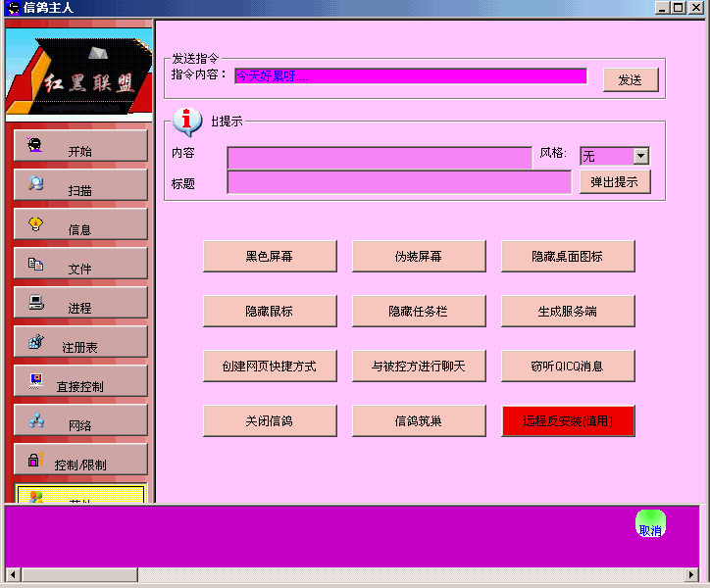This screenshot has width=710, height=588.
Task: Click the 黑色屏幕 button
Action: tap(270, 257)
